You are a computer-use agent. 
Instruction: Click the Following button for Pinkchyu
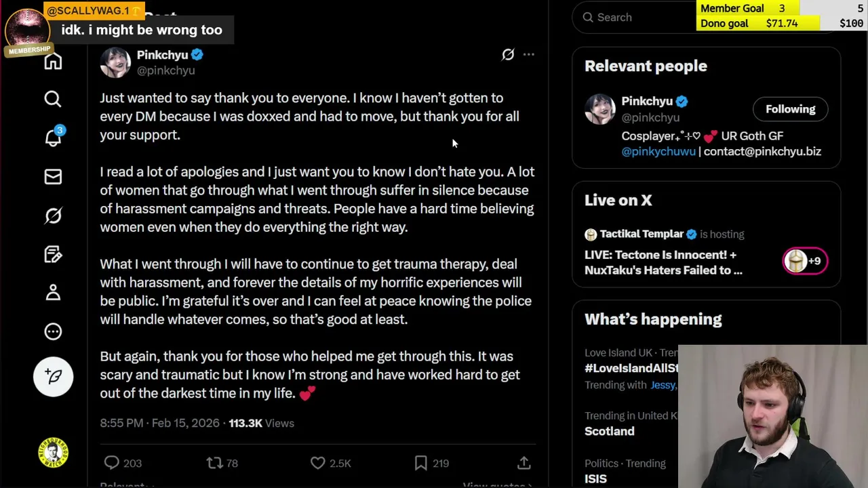(790, 109)
